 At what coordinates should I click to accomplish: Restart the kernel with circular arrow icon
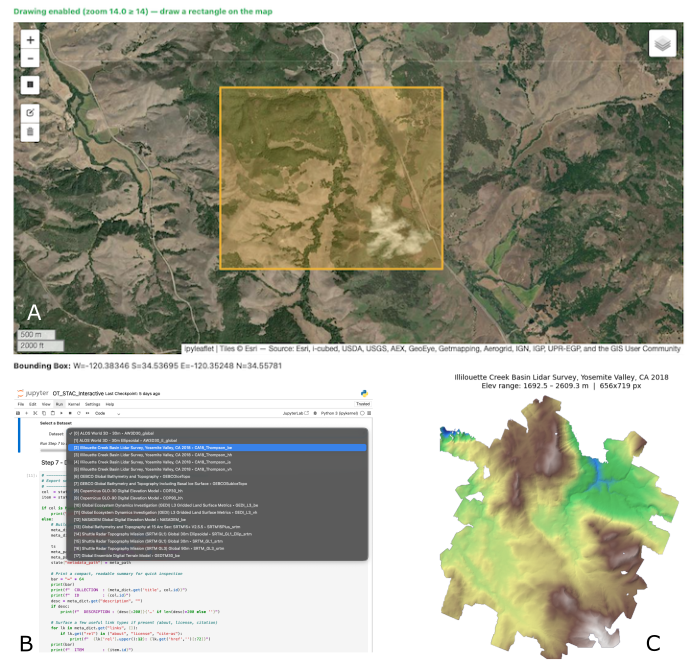tap(79, 413)
